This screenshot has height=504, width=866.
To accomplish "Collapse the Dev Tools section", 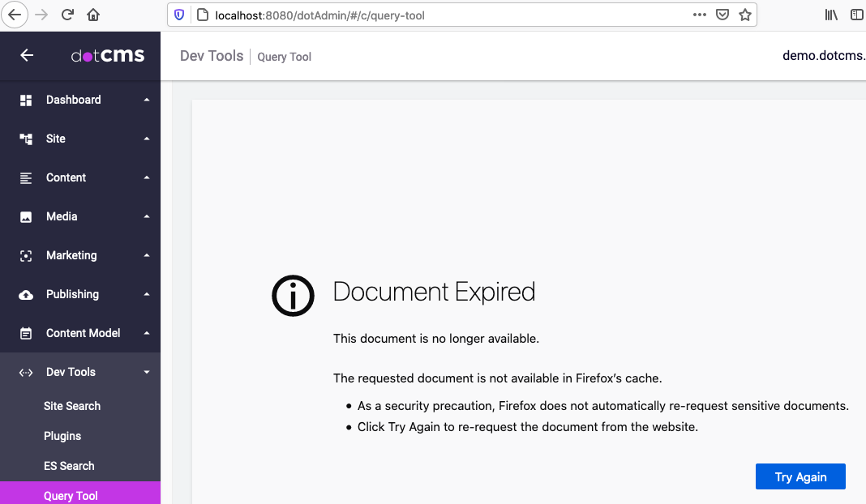I will 146,371.
